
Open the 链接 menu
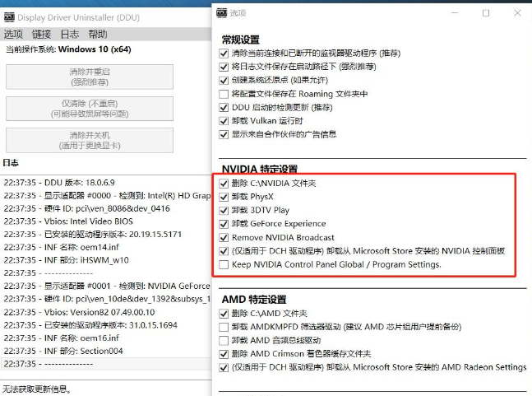click(x=41, y=35)
